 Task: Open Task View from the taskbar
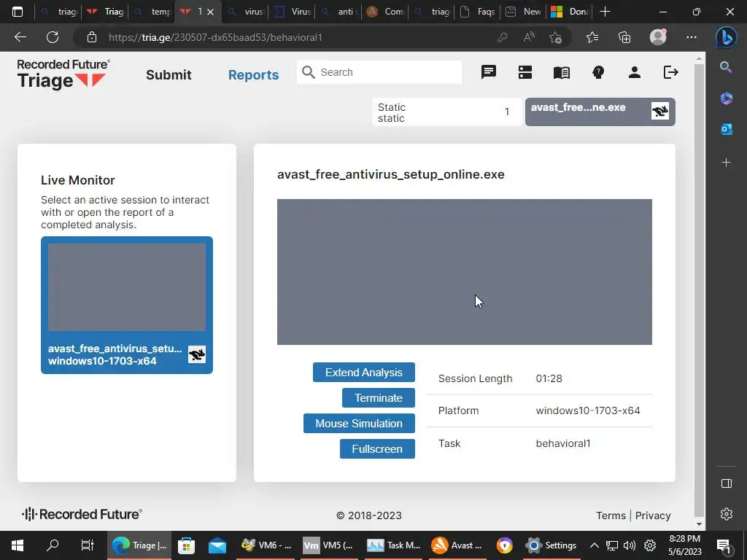(x=88, y=545)
